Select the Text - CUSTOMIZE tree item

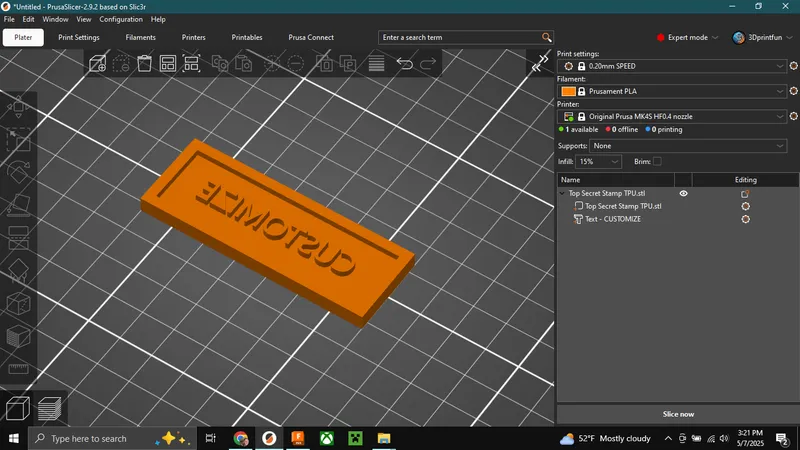click(613, 219)
